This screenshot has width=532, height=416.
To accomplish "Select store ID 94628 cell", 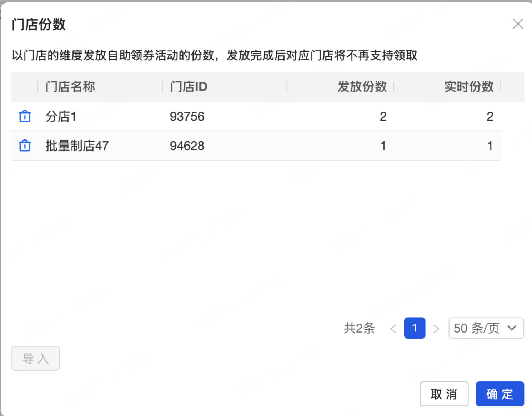I will coord(187,146).
